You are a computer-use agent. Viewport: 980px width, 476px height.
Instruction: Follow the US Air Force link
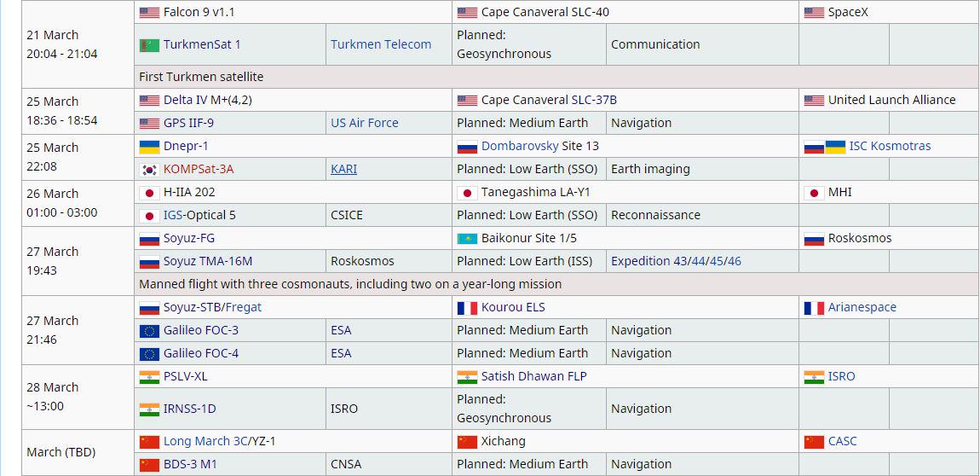[x=365, y=123]
